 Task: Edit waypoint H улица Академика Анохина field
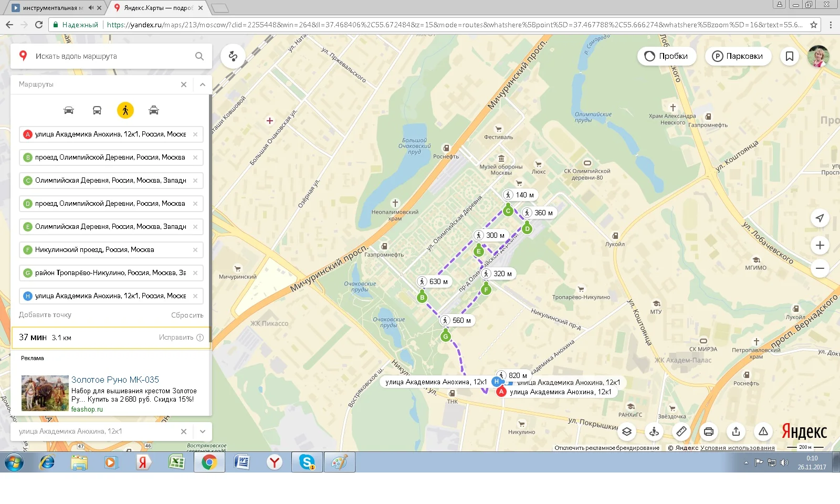111,296
